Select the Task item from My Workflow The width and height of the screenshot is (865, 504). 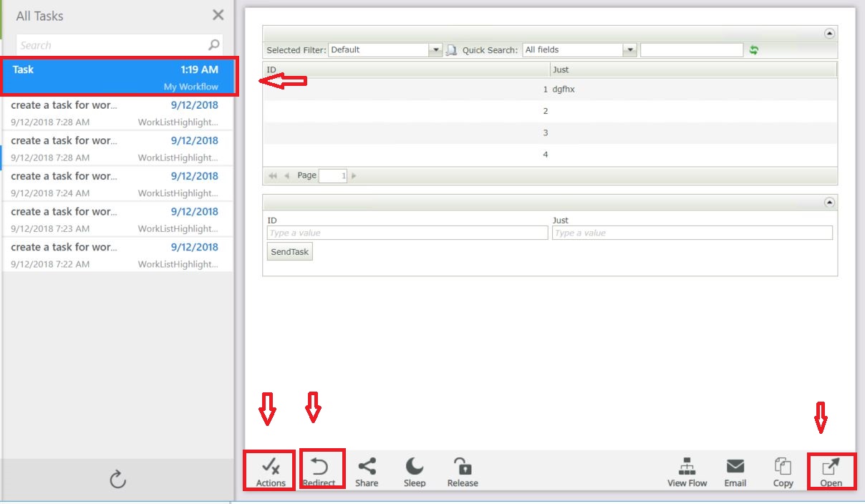click(x=119, y=77)
